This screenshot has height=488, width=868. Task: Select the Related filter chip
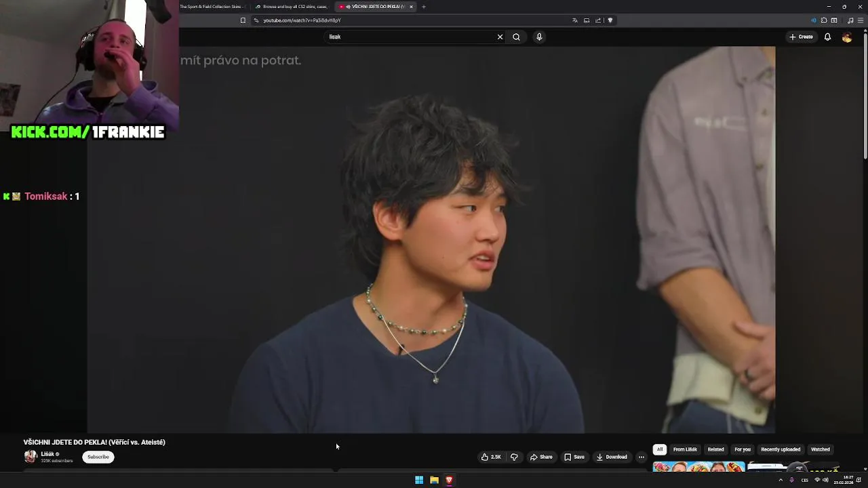coord(715,449)
